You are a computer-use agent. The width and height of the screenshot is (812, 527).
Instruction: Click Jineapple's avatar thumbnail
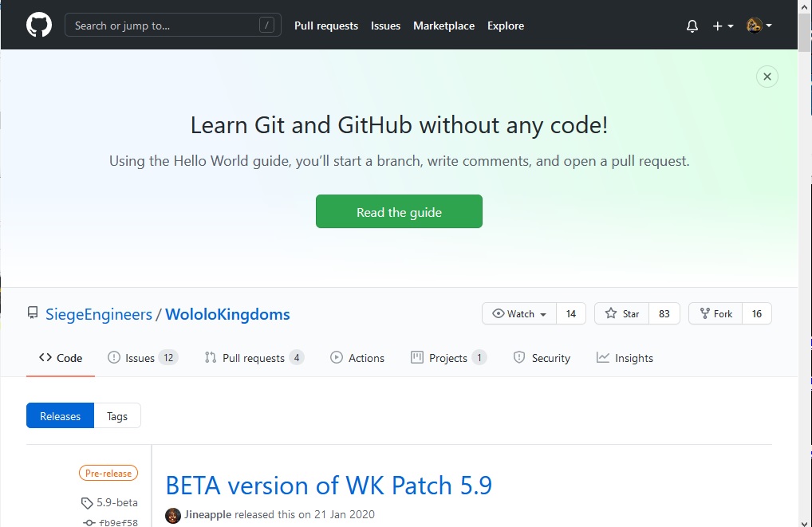(x=173, y=516)
